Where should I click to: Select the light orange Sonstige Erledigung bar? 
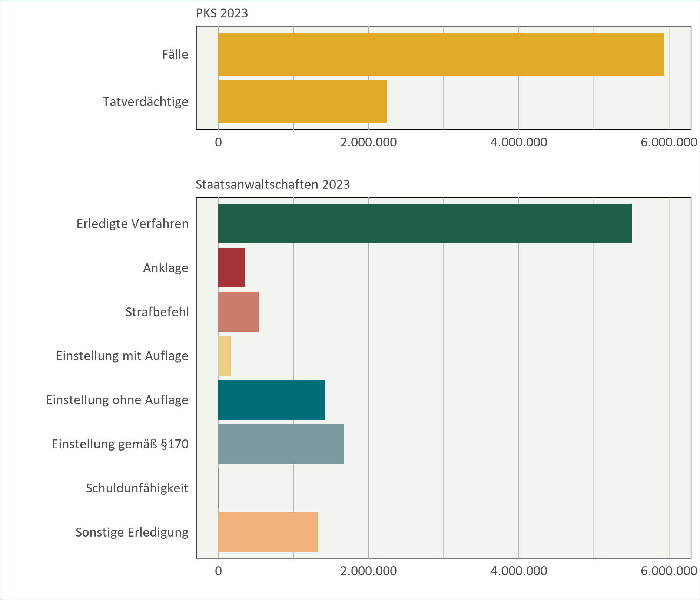tap(268, 533)
